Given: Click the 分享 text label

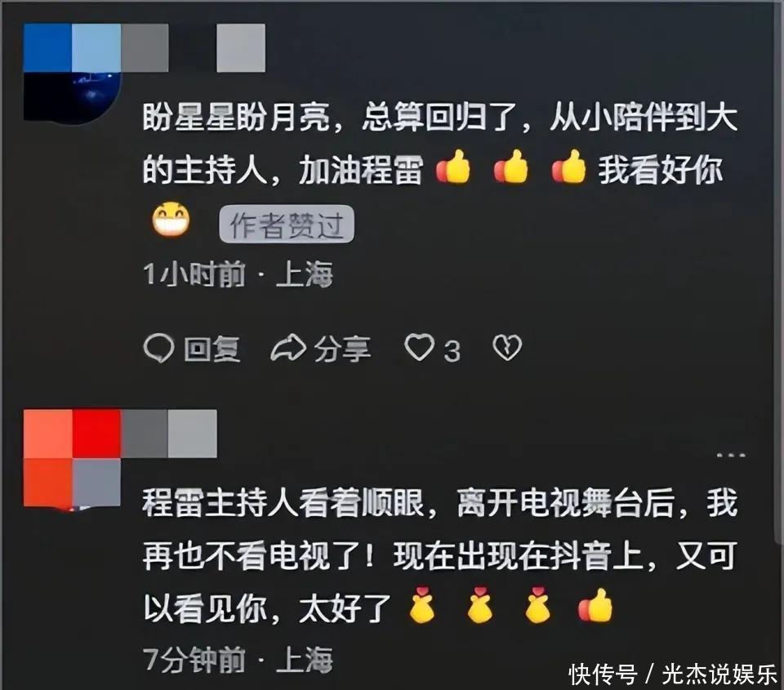Looking at the screenshot, I should click(342, 349).
